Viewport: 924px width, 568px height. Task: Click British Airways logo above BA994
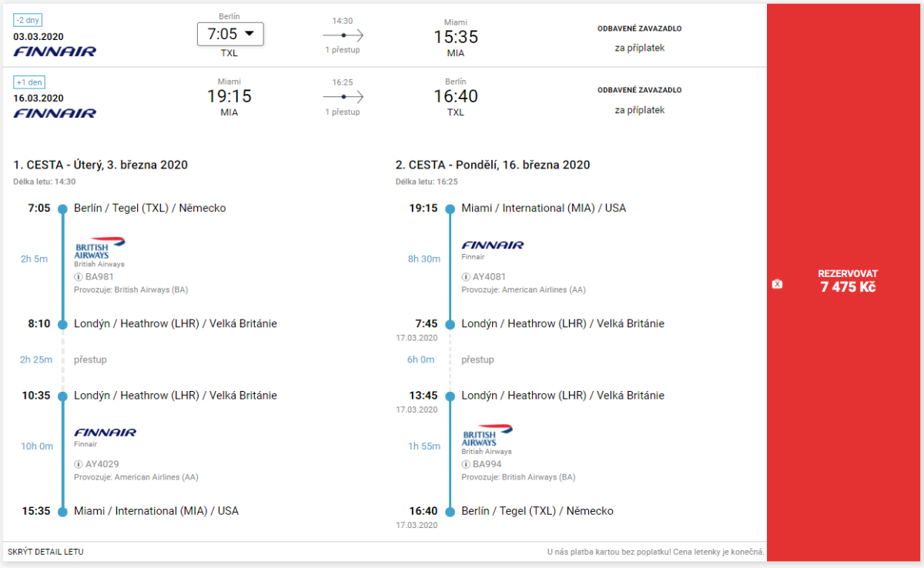(x=487, y=435)
